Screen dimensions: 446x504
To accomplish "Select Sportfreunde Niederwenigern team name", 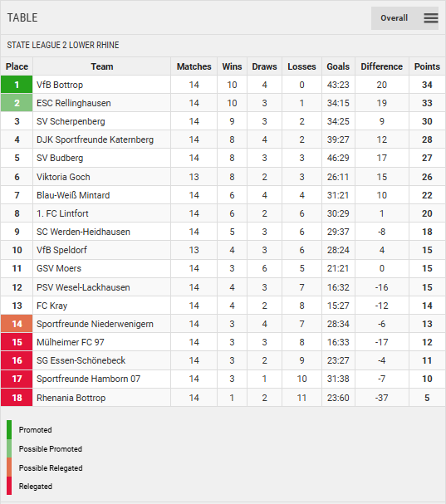I will click(x=95, y=324).
